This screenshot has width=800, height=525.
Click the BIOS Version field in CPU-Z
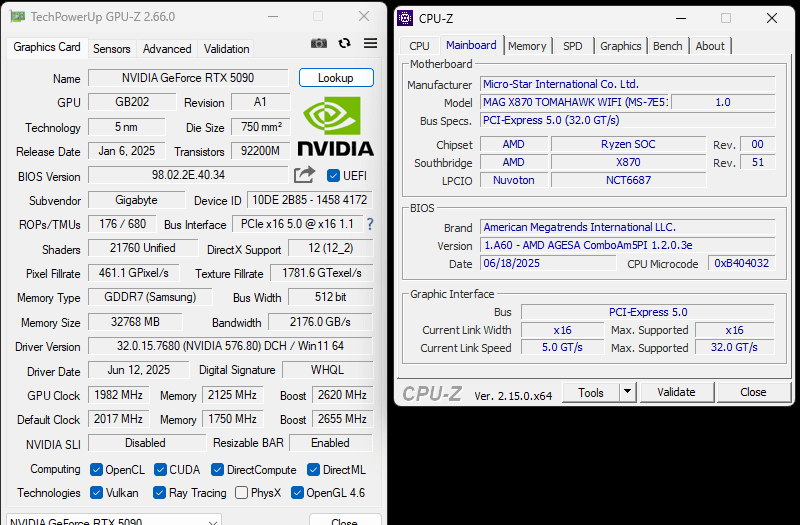628,245
